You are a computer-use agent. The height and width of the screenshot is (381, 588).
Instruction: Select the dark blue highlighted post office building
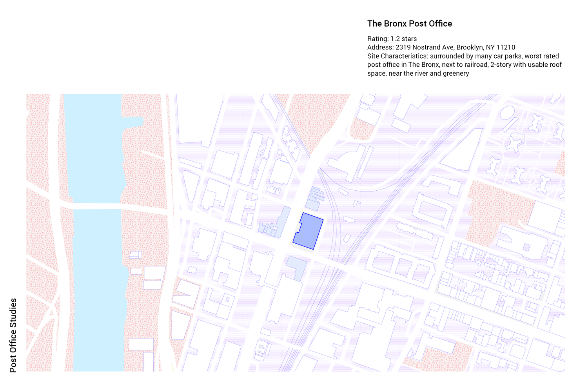tap(308, 231)
